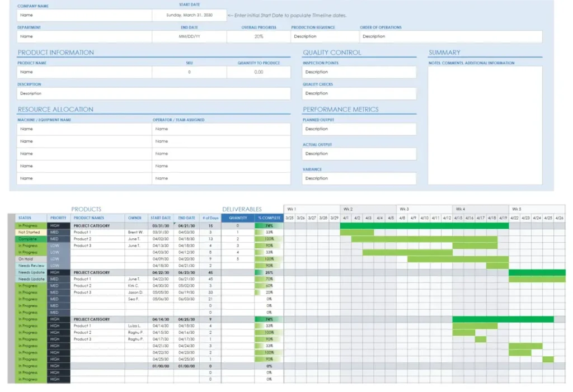Image resolution: width=573 pixels, height=392 pixels.
Task: Click owner cell 'Brent W.'
Action: 136,233
